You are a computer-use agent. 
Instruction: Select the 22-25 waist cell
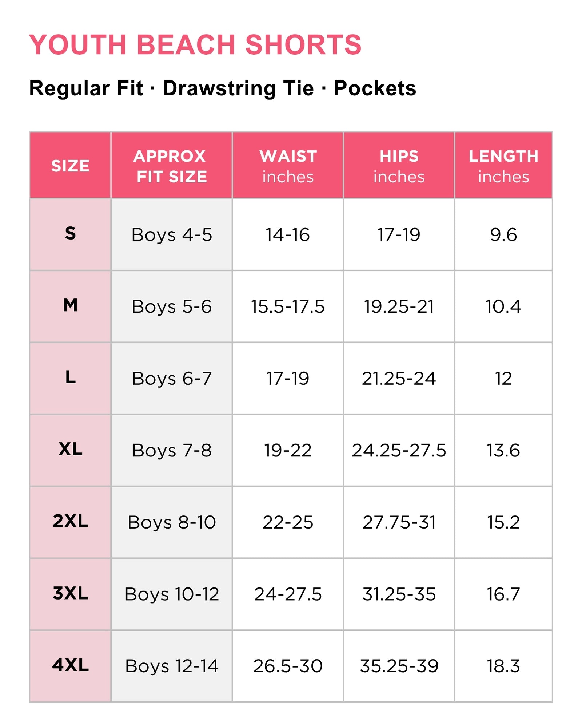(x=288, y=522)
